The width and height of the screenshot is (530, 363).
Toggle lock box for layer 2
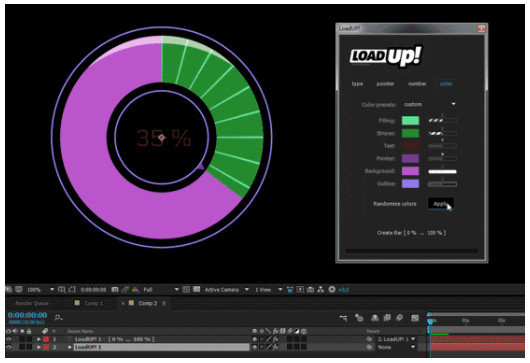point(29,347)
